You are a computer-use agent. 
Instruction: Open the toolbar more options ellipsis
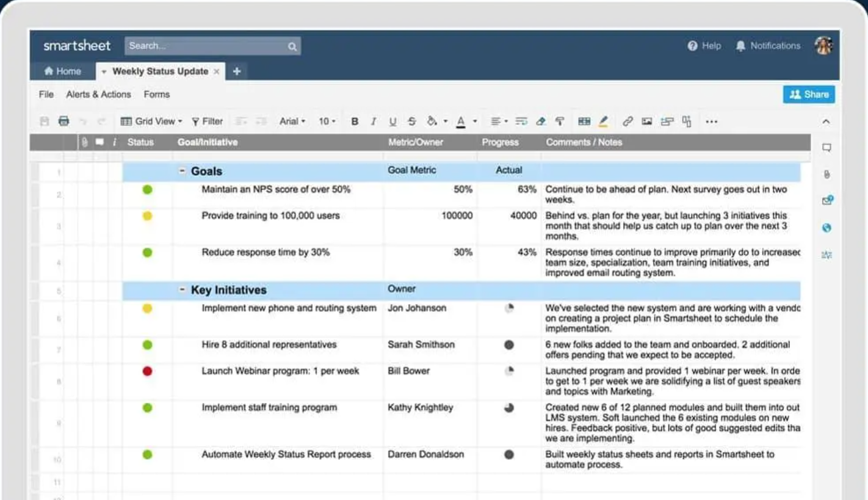pyautogui.click(x=711, y=121)
